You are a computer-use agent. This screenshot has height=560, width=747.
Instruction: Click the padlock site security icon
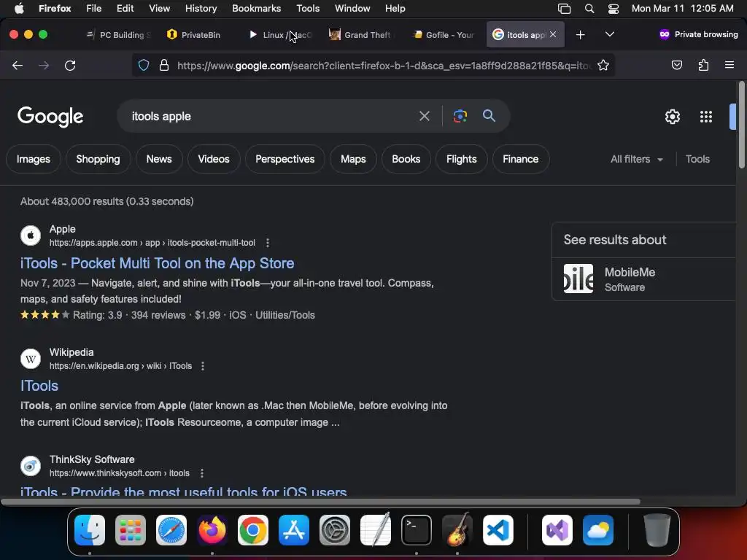164,65
